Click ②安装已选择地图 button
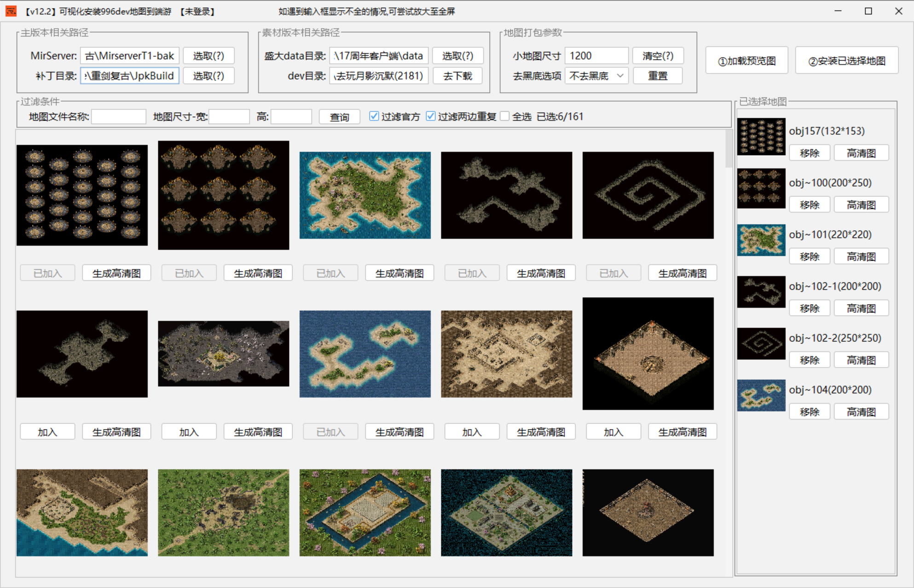The height and width of the screenshot is (588, 914). (x=847, y=60)
